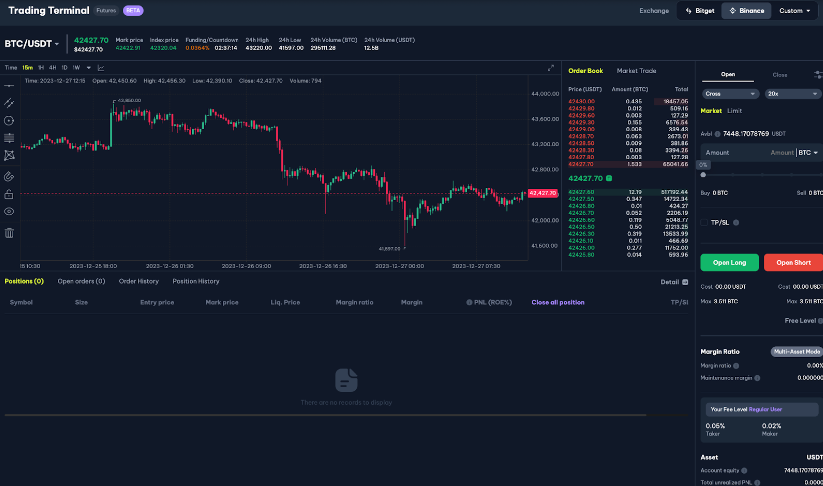Expand the chart to fullscreen
This screenshot has width=823, height=486.
551,68
